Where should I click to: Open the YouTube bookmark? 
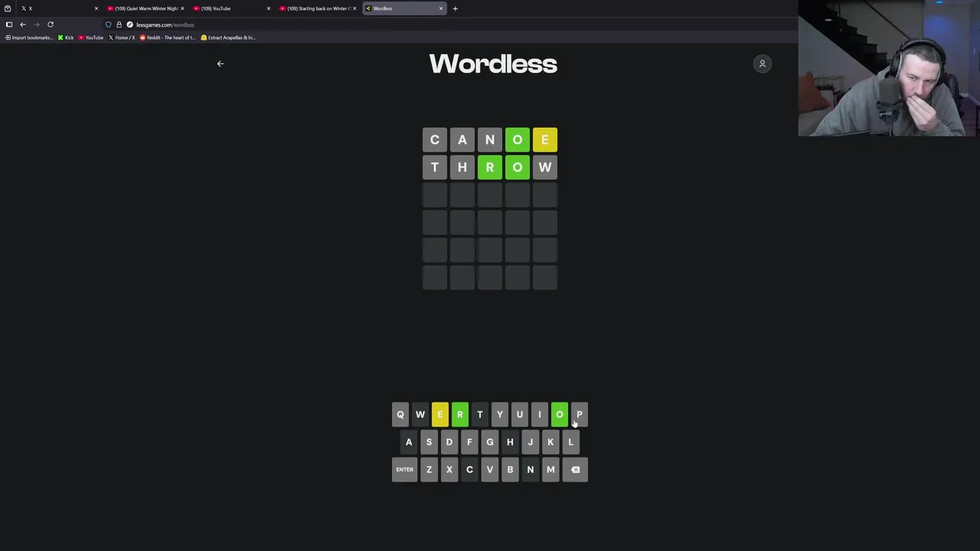91,37
